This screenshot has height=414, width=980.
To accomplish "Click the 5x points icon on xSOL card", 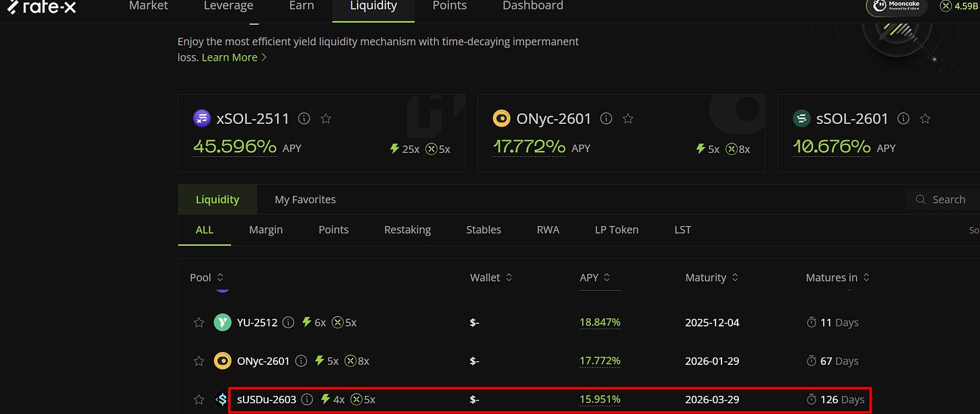I will click(x=431, y=149).
